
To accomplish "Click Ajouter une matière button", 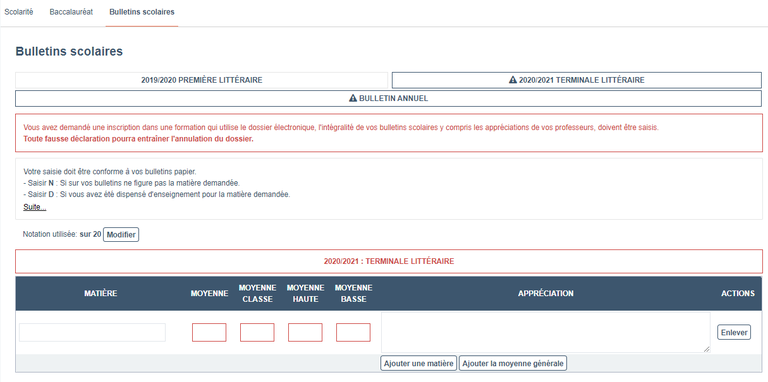I will click(419, 363).
